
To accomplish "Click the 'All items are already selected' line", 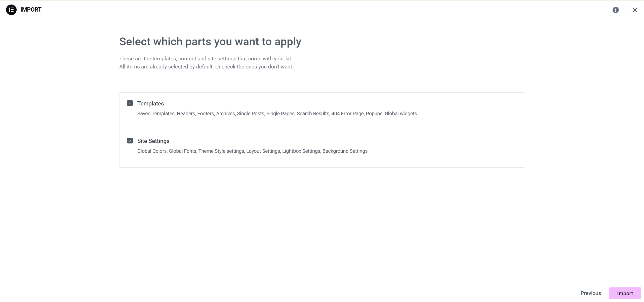I will click(206, 67).
